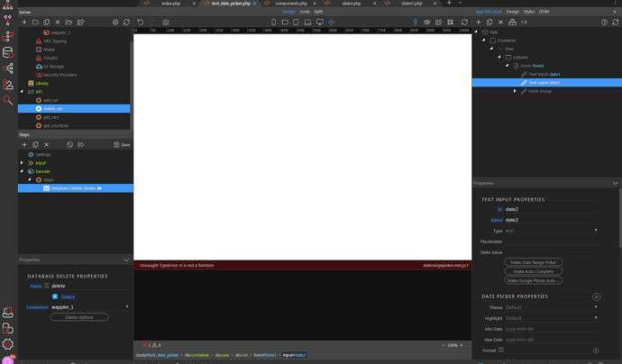Click disable step (circle slash) icon
The width and height of the screenshot is (622, 364).
69,145
